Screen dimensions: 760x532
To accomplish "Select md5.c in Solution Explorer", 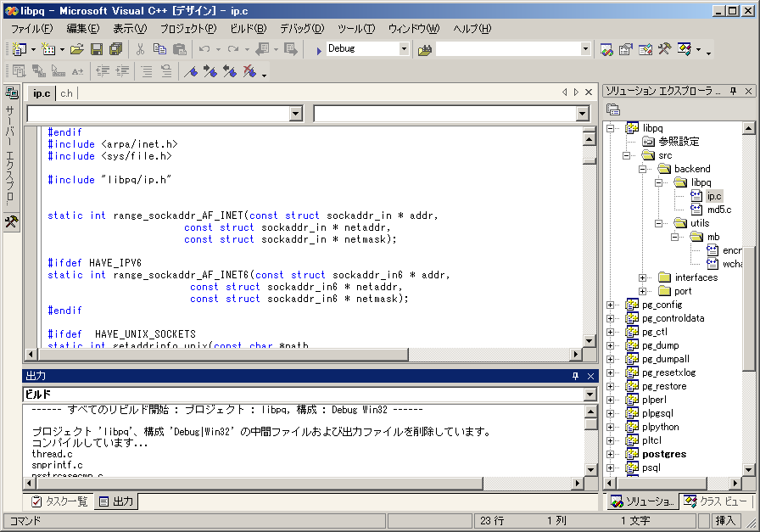I will point(718,210).
